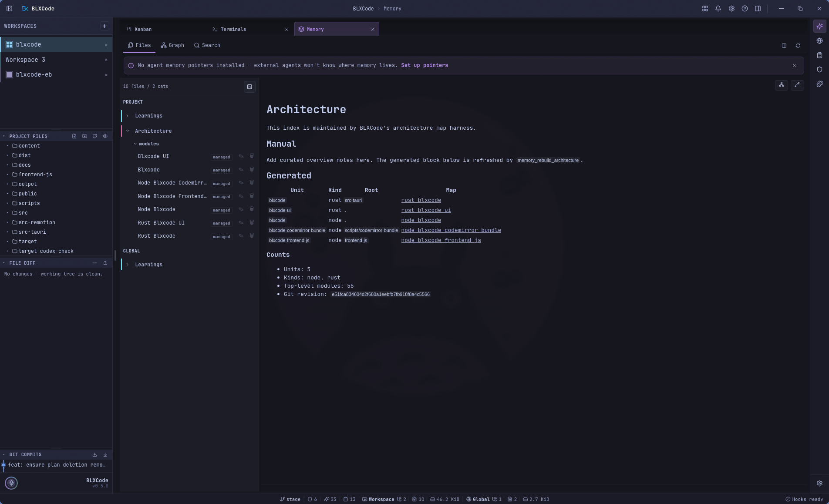Delete the Node Blxcode memory entry
This screenshot has width=829, height=504.
pyautogui.click(x=252, y=209)
